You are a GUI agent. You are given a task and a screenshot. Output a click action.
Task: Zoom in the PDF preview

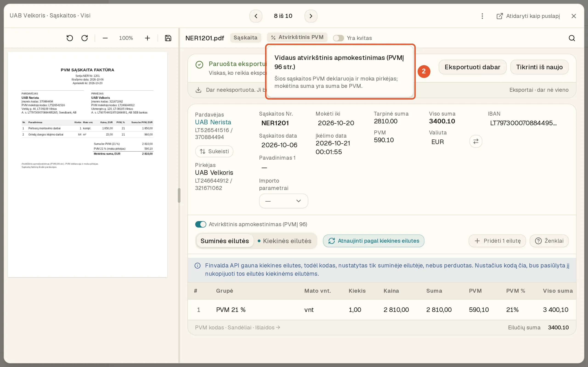[x=147, y=38]
